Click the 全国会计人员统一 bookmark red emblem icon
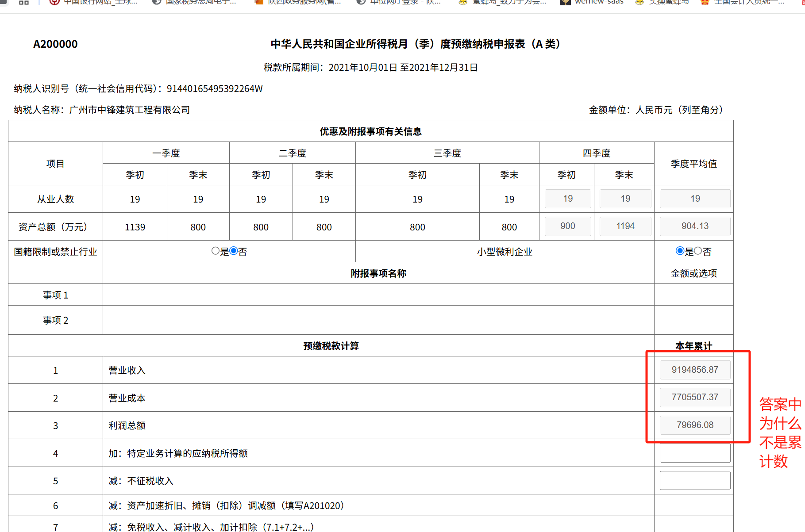Screen dimensions: 805x532 [x=705, y=2]
